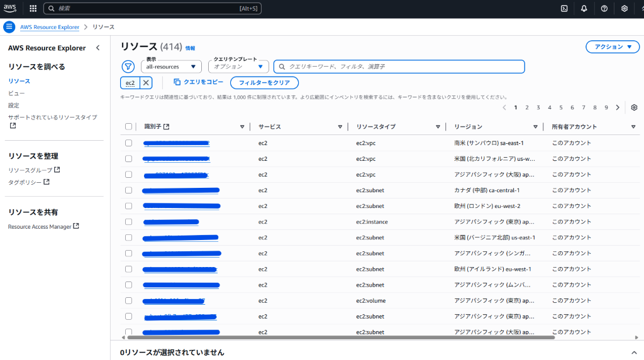
Task: Go to results page 9
Action: pos(606,107)
